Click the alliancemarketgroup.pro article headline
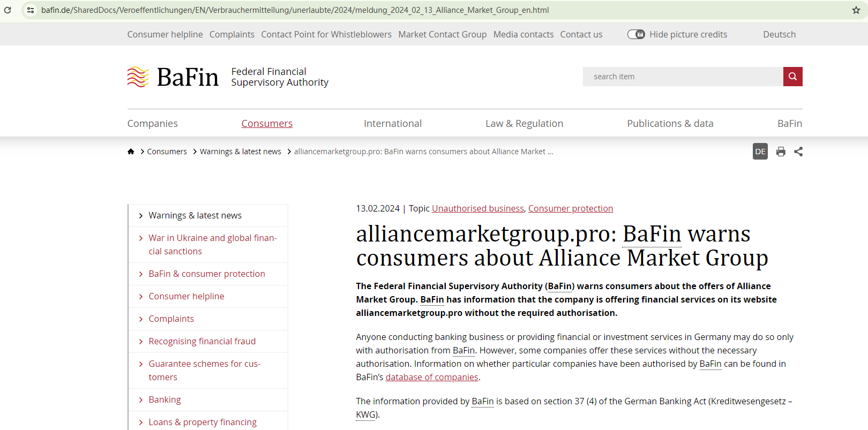The height and width of the screenshot is (430, 868). click(562, 246)
